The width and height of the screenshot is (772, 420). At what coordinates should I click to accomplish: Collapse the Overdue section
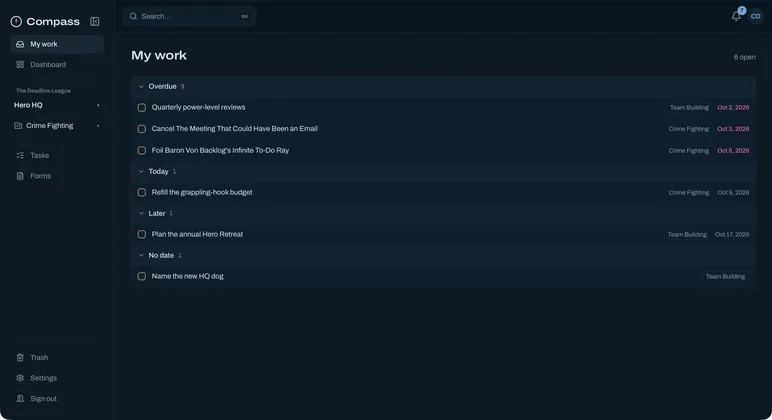point(141,87)
